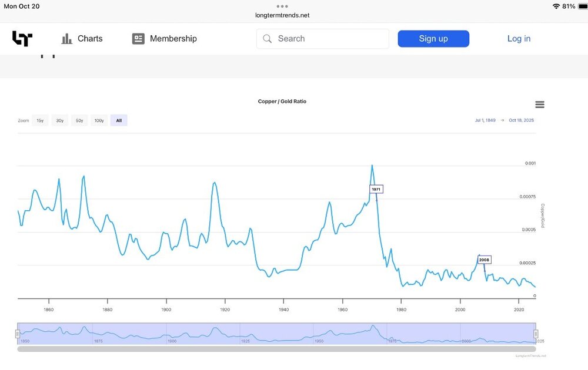Click the Copper/Gold vertical axis title
Image resolution: width=588 pixels, height=370 pixels.
[x=542, y=216]
